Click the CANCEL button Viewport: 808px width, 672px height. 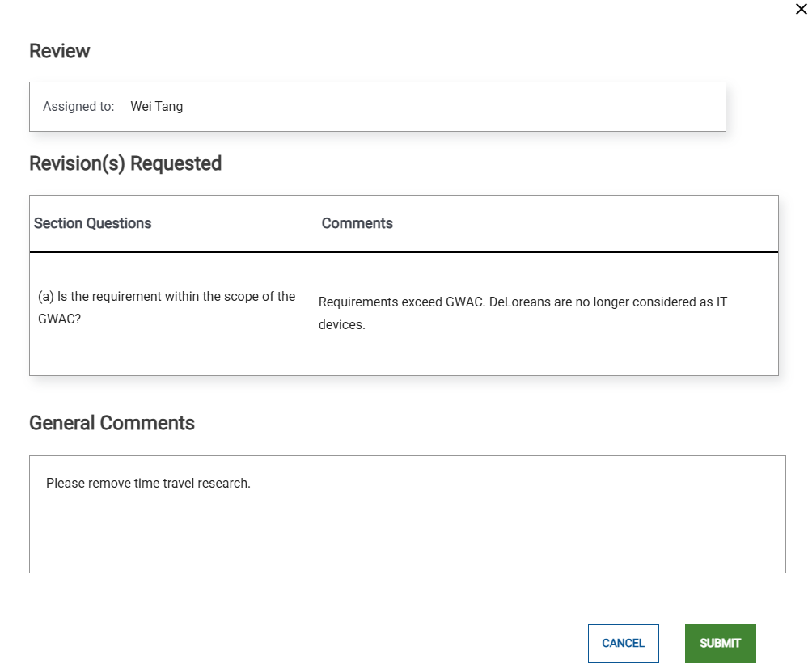click(x=623, y=643)
